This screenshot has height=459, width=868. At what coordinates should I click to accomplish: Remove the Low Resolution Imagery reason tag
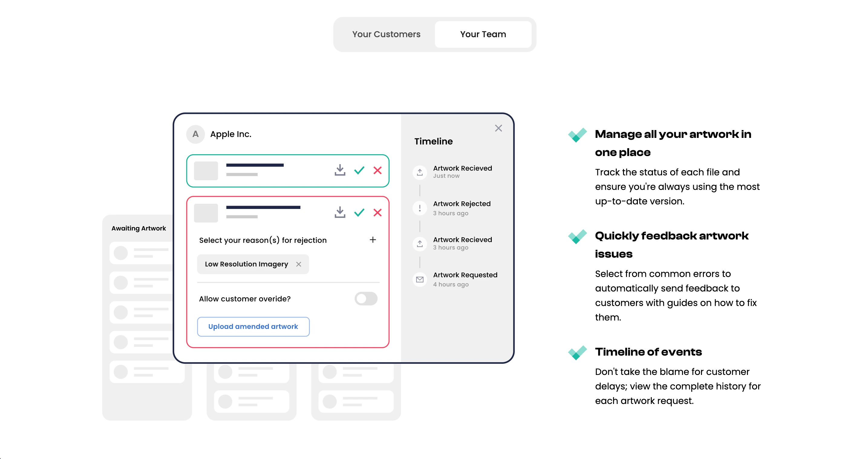click(x=299, y=264)
